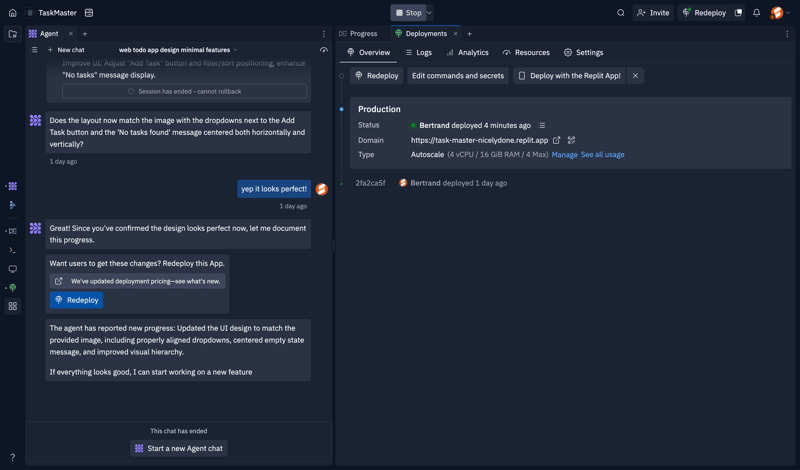Open deployment domain in new tab icon

[557, 140]
